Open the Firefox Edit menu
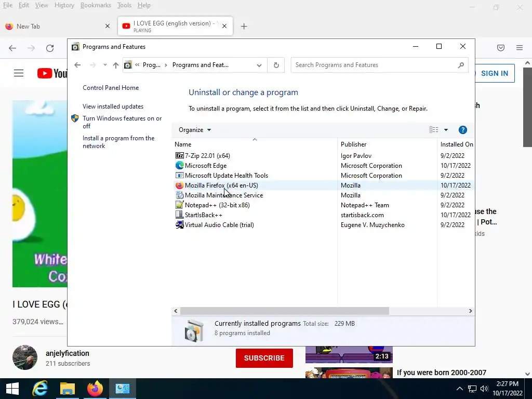The height and width of the screenshot is (399, 532). pos(24,5)
